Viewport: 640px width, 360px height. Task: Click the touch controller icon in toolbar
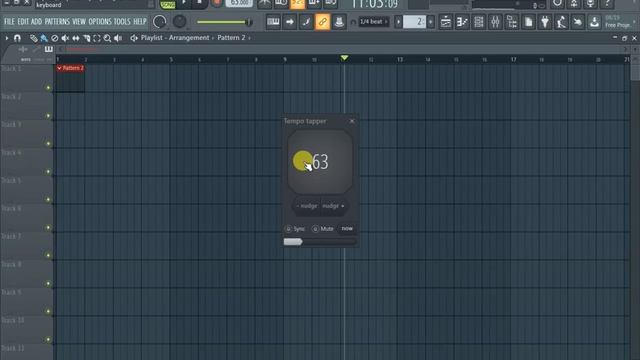coord(578,22)
